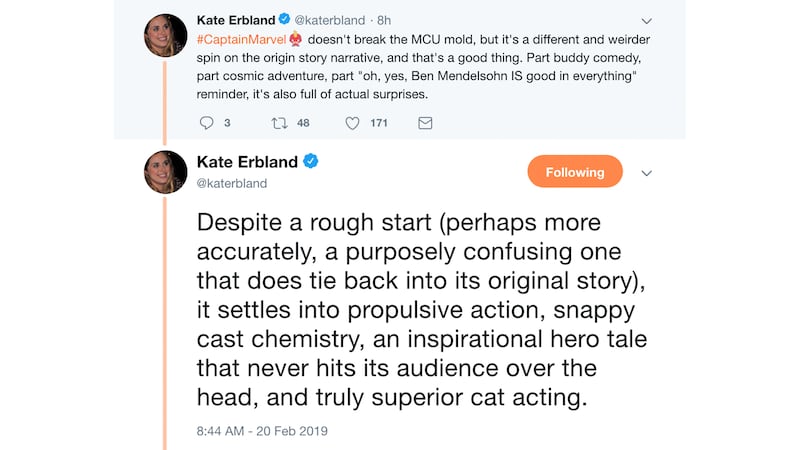800x450 pixels.
Task: Click the @katerbland handle under the larger name
Action: [x=232, y=184]
